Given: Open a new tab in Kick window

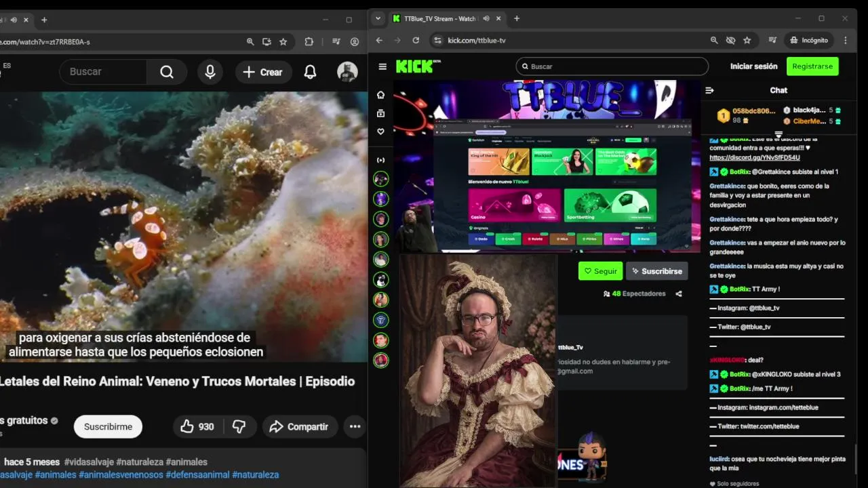Looking at the screenshot, I should [517, 19].
